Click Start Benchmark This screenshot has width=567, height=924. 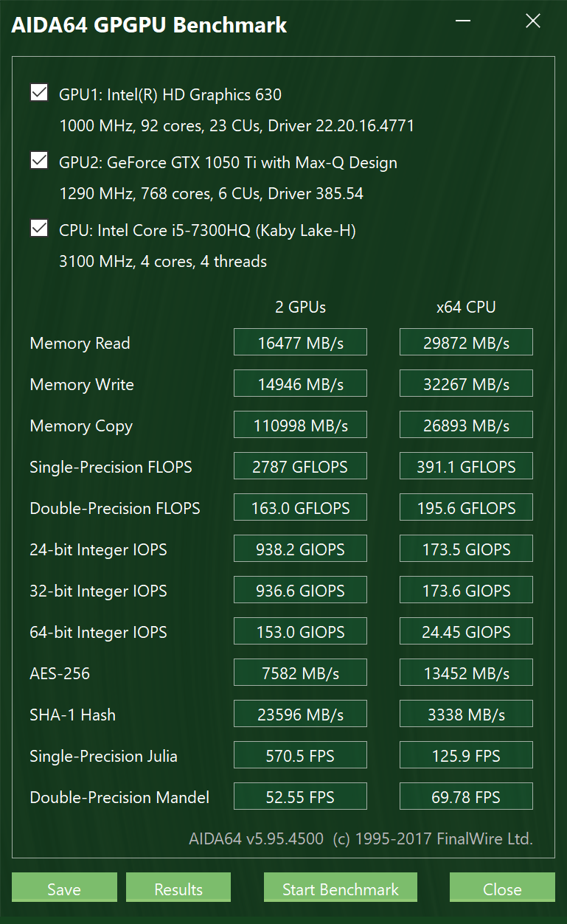tap(341, 889)
